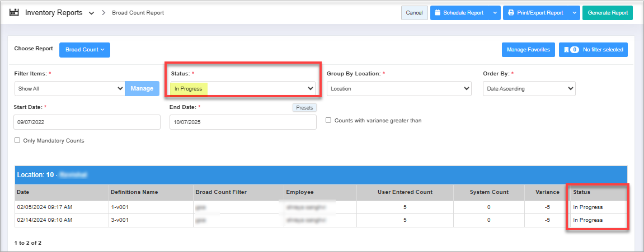Open the Presets date options
The height and width of the screenshot is (252, 644).
[x=304, y=107]
